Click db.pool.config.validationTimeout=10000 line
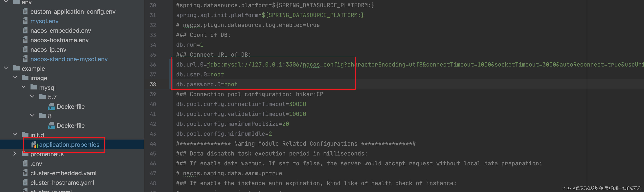 tap(241, 114)
